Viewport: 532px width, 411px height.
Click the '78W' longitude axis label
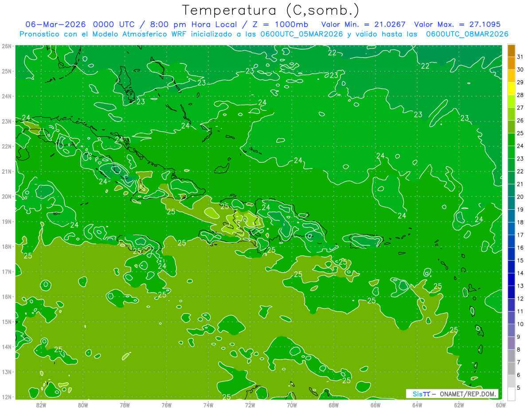[x=125, y=405]
